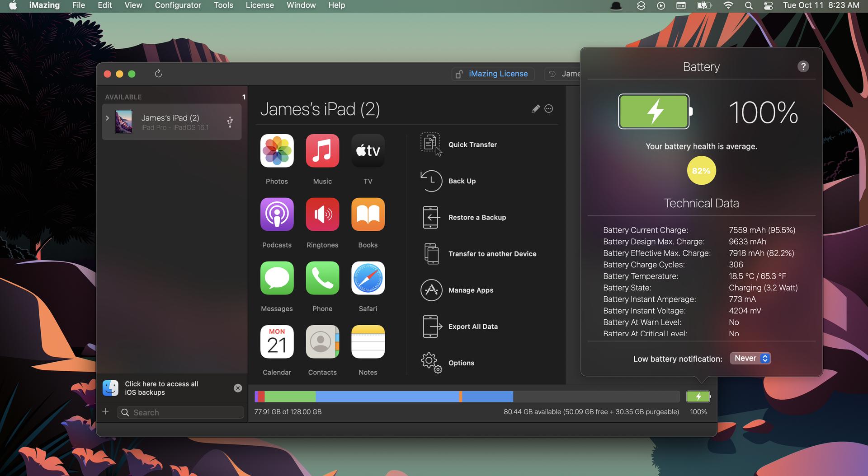Open the ellipsis device info icon
868x476 pixels.
coord(549,108)
